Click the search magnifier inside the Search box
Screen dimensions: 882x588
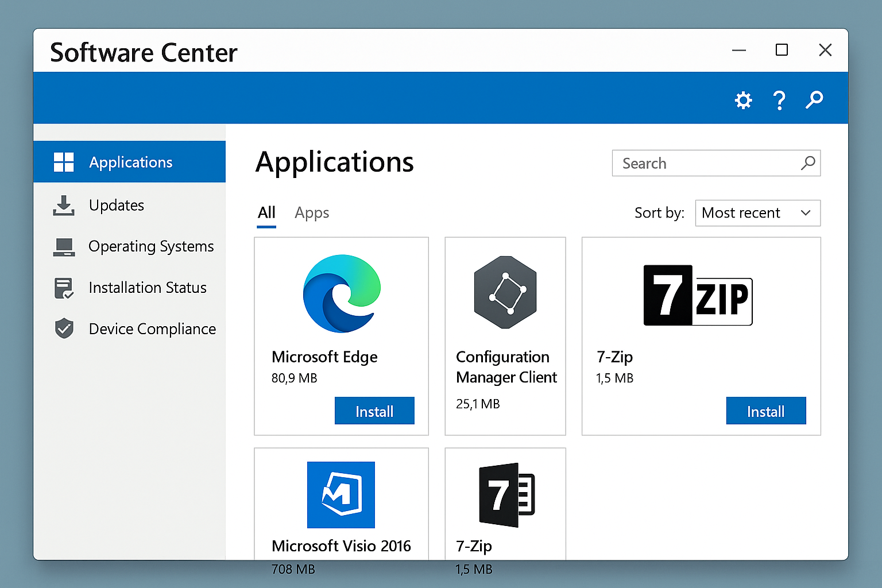tap(808, 163)
